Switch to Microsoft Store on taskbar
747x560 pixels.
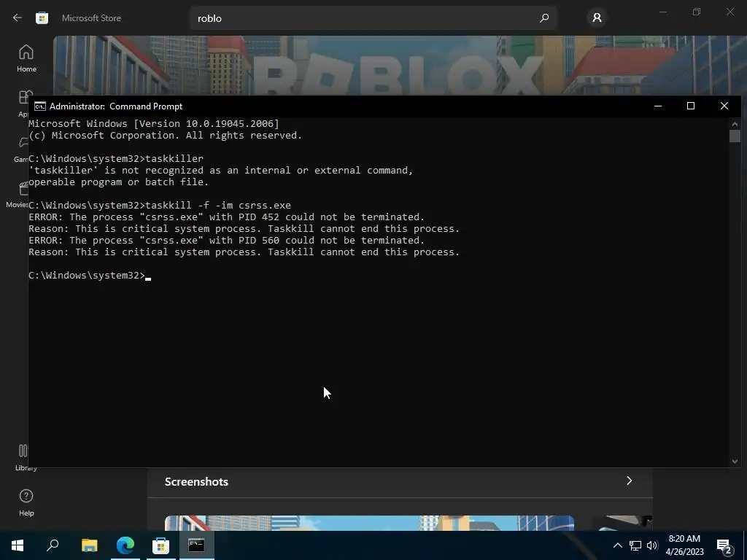[x=160, y=545]
